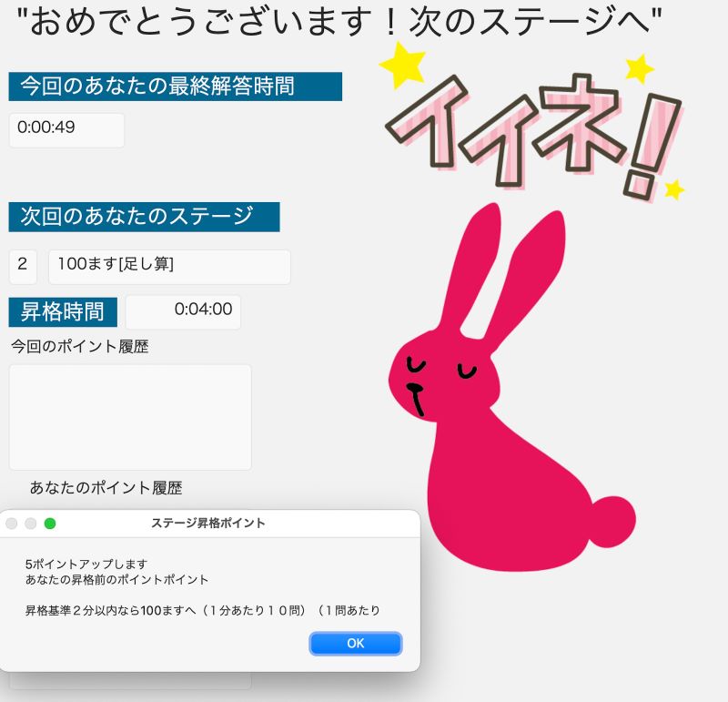Click the あなたのポイント履歴 label
This screenshot has width=728, height=702.
click(x=106, y=488)
